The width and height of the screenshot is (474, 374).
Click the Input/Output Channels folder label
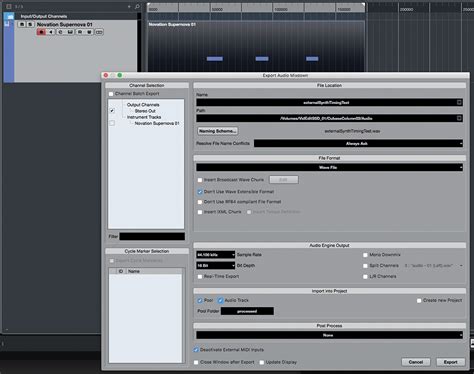click(44, 16)
